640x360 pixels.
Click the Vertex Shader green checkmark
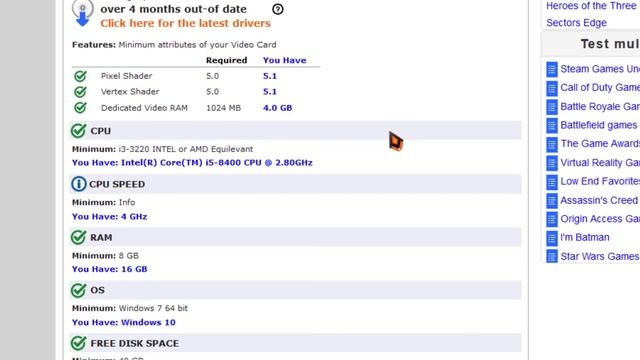(x=80, y=91)
